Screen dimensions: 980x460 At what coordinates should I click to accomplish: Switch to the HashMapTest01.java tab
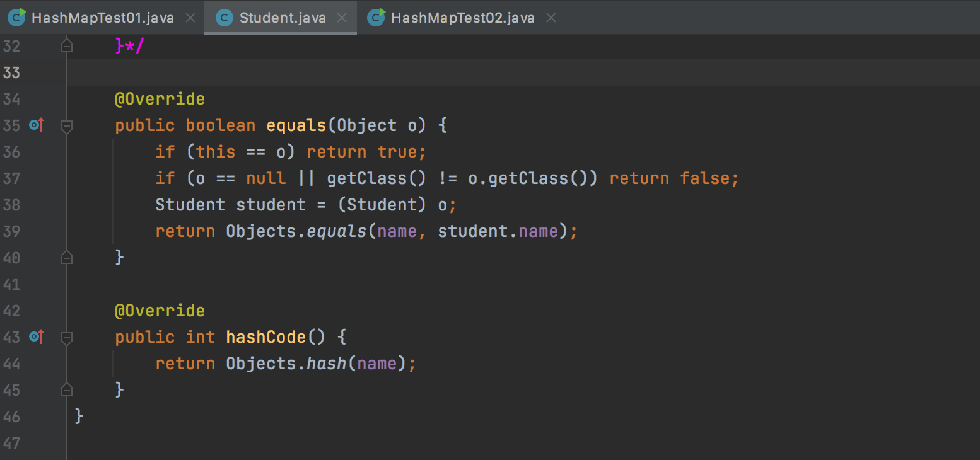tap(102, 18)
